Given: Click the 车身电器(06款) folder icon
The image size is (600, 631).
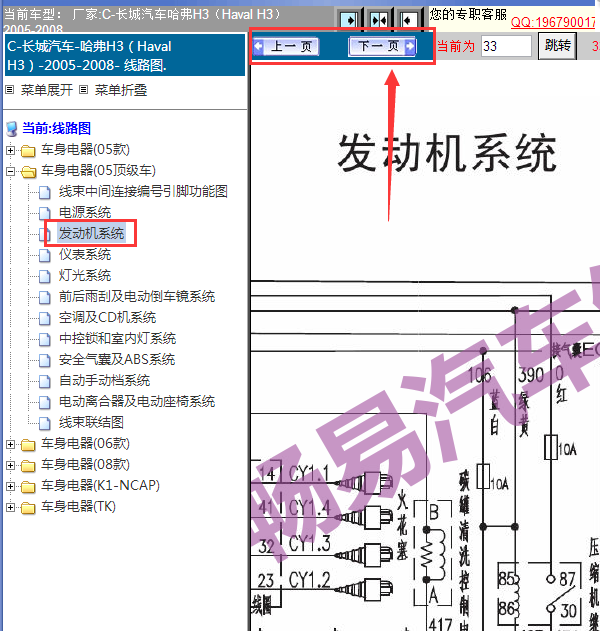Looking at the screenshot, I should tap(28, 445).
